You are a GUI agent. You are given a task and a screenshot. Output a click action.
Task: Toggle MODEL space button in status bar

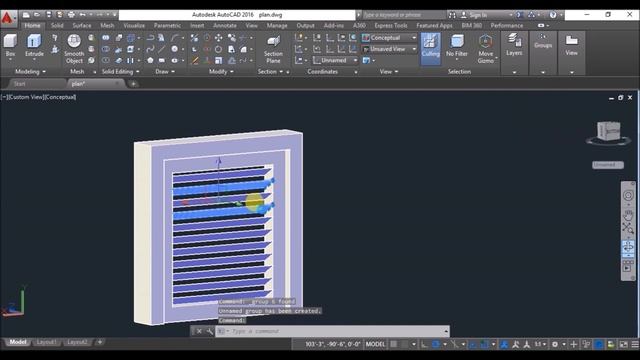coord(375,344)
